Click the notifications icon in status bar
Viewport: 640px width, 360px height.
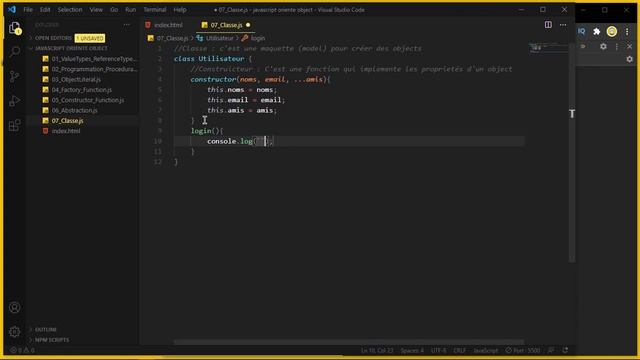tap(565, 350)
